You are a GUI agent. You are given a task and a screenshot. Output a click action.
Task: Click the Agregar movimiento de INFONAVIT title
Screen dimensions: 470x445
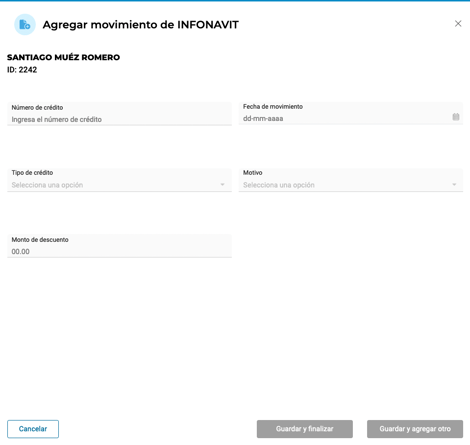[x=141, y=25]
